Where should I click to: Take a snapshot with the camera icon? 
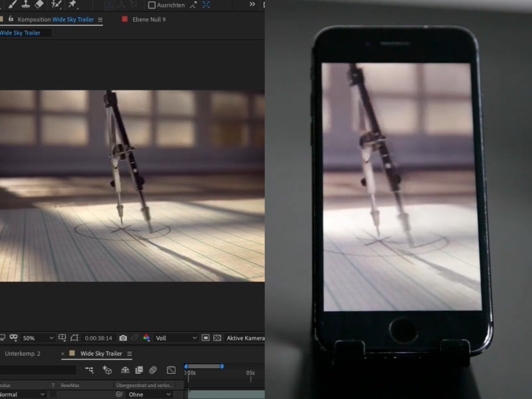(x=123, y=338)
